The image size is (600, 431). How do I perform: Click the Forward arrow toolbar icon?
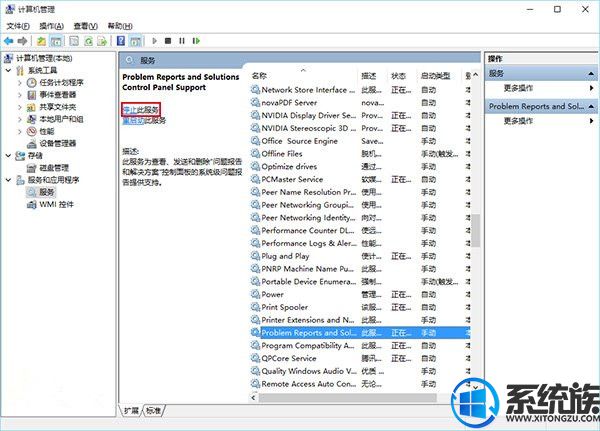coord(22,41)
